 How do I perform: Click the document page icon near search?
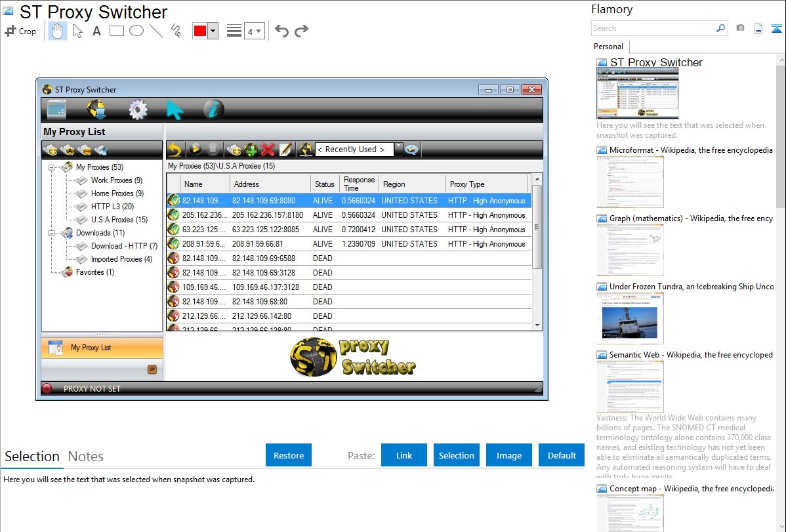pos(758,29)
